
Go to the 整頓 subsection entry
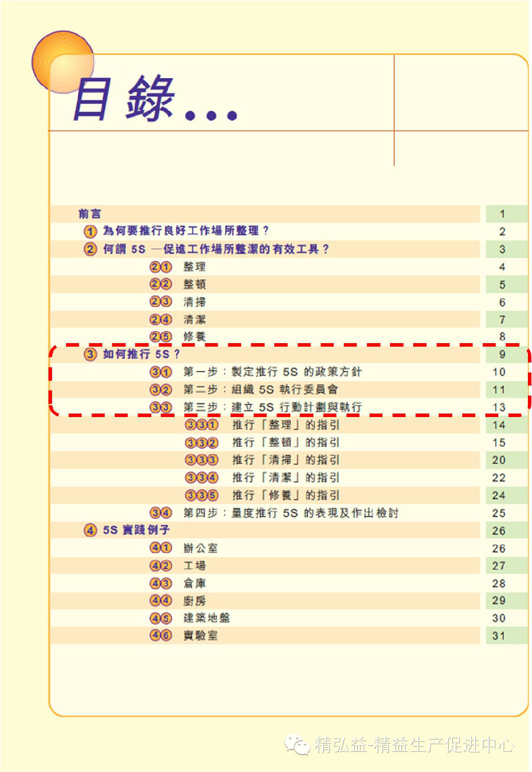tap(194, 285)
